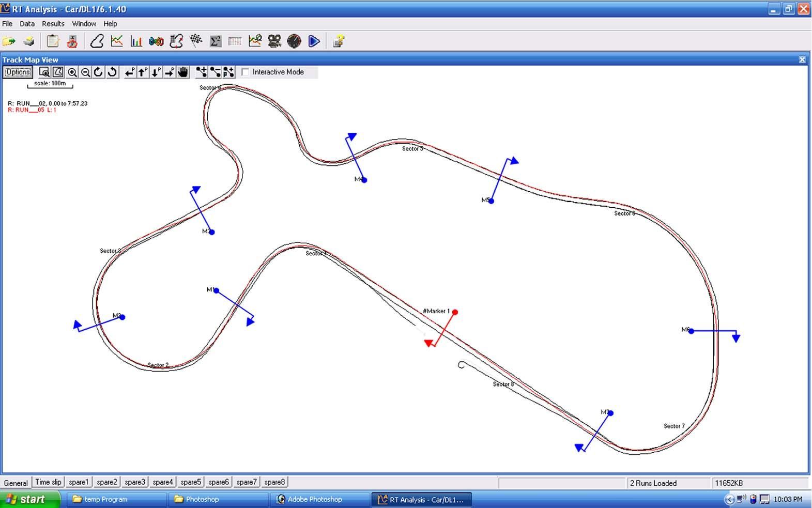Click the checkered flag toolbar icon

(196, 41)
